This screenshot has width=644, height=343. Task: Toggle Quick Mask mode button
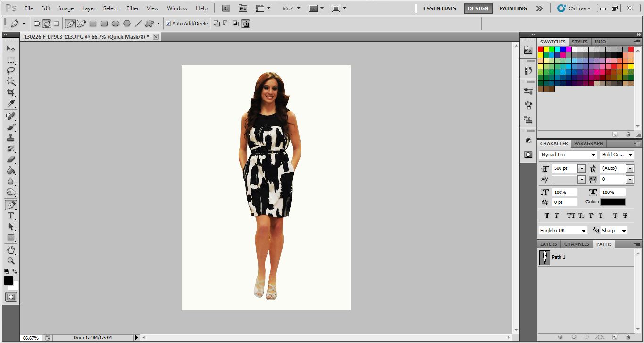(x=11, y=297)
